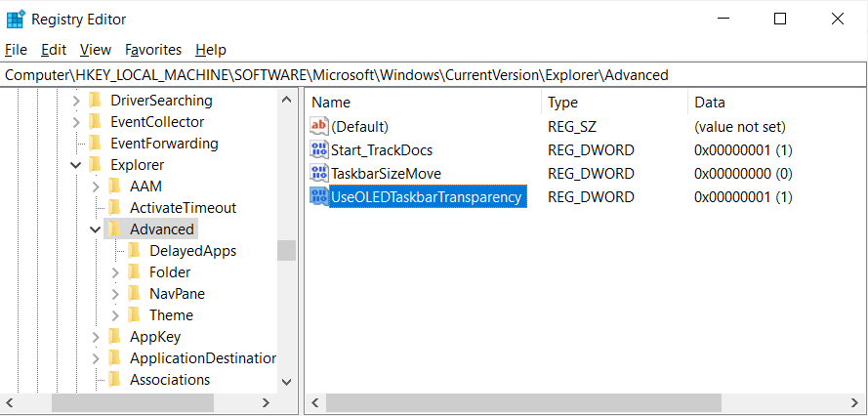
Task: Click the Theme folder icon
Action: (x=135, y=315)
